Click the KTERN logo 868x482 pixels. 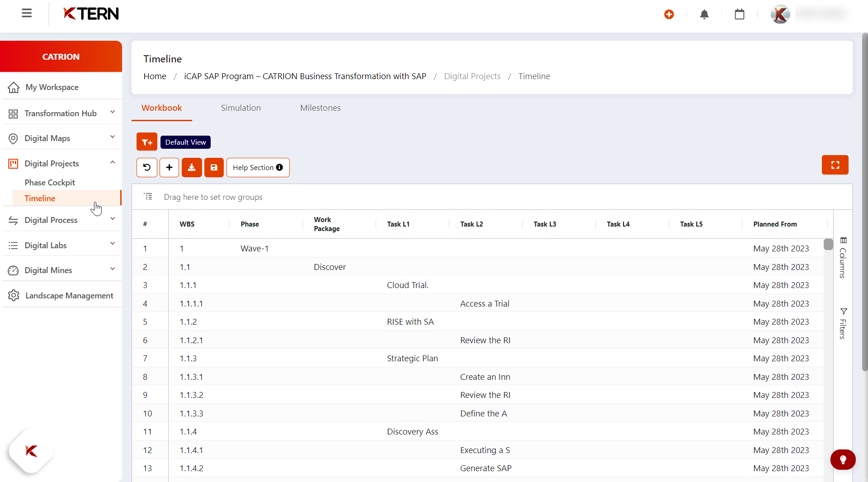coord(91,14)
